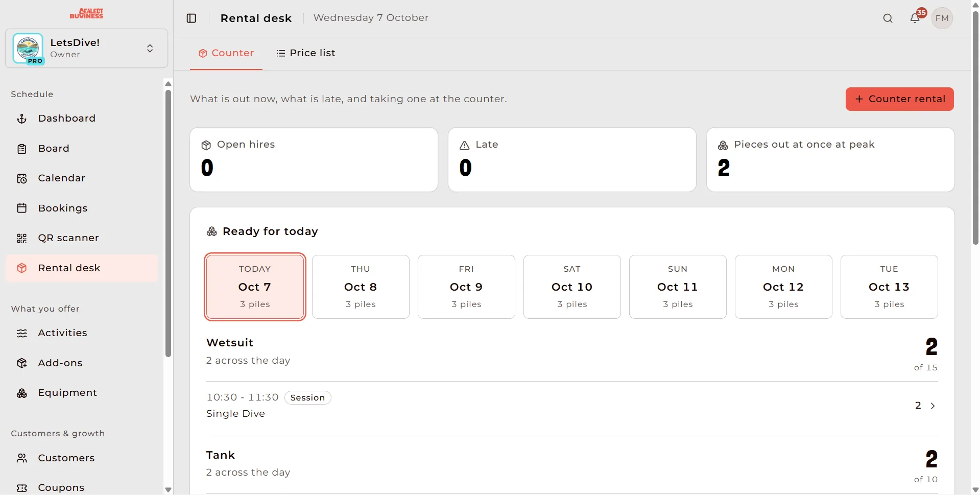
Task: Click the anchor icon beside Dashboard
Action: [22, 119]
